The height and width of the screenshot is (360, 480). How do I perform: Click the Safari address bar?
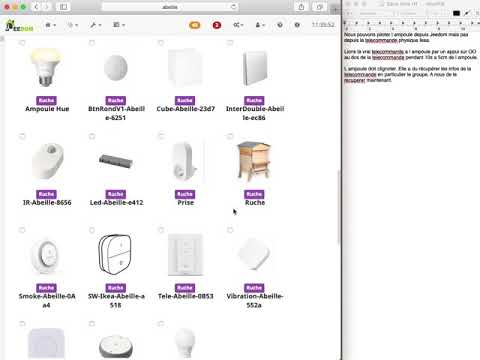tap(170, 7)
